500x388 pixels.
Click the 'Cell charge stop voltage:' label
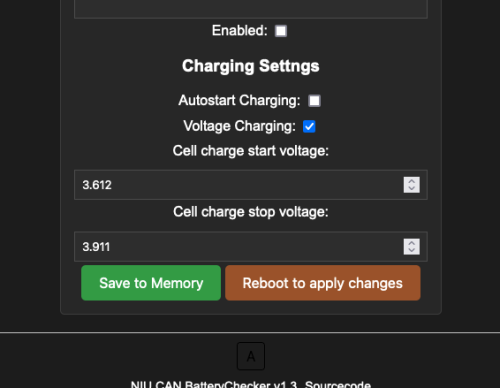[x=251, y=212]
